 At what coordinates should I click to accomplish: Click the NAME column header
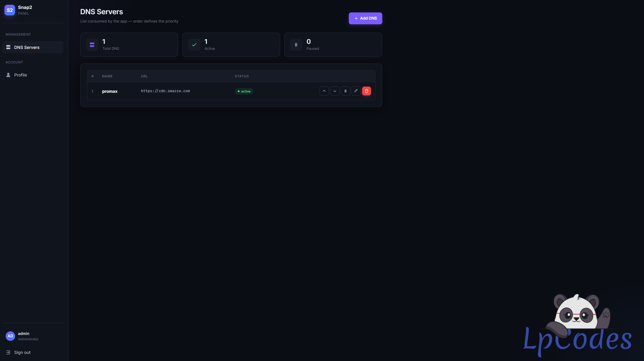tap(107, 76)
